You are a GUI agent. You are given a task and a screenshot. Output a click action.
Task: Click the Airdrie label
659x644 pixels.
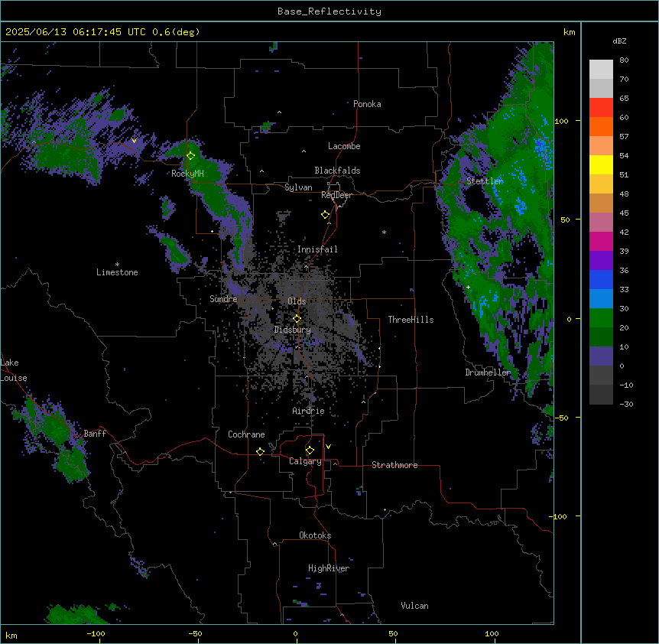309,411
